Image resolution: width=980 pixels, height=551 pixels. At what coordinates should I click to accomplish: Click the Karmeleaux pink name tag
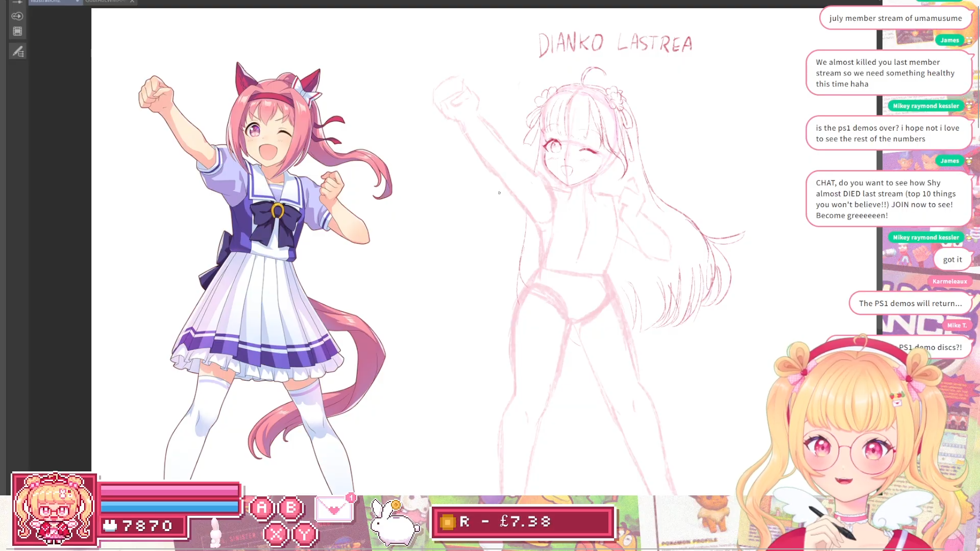(x=949, y=282)
